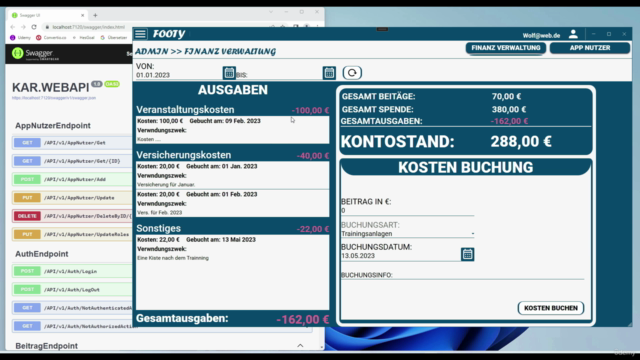640x360 pixels.
Task: Select the Eine Kiste nach dem Trainning entry
Action: 233,249
